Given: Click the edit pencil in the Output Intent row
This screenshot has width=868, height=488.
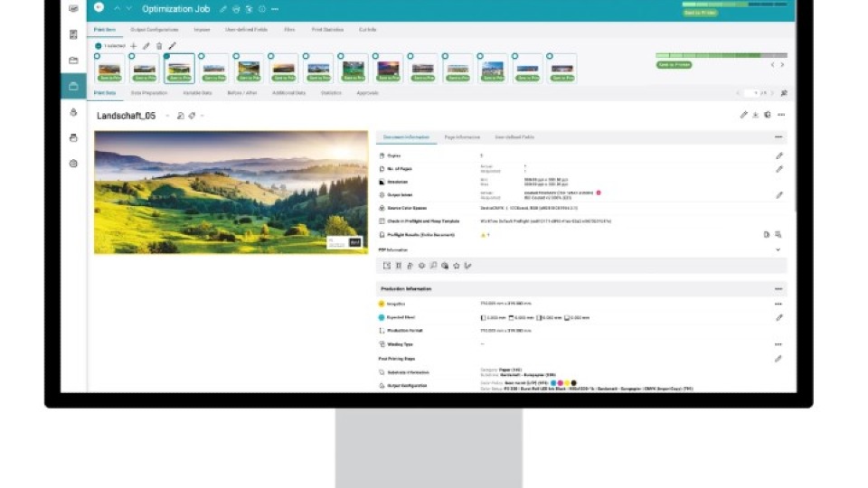Looking at the screenshot, I should [779, 195].
